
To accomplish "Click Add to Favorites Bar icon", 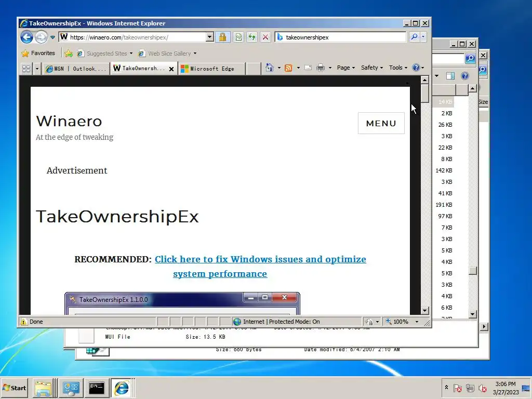I will tap(69, 54).
